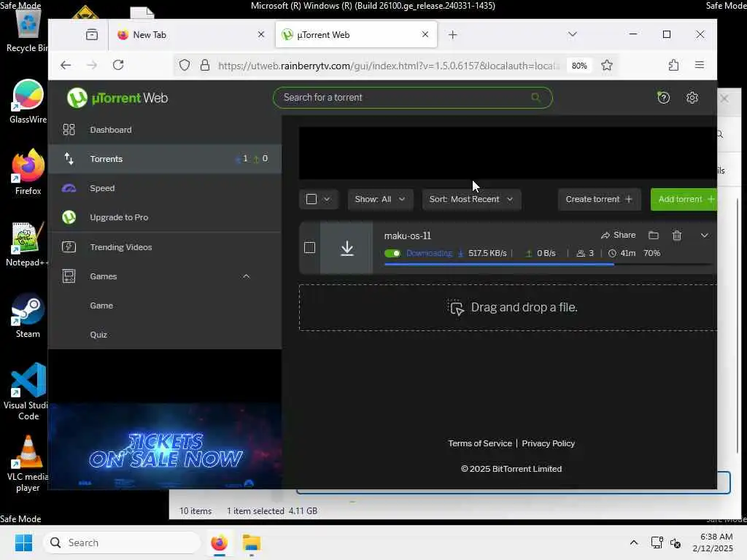The height and width of the screenshot is (560, 747).
Task: Click the Tickets On Sale Now ad banner
Action: click(165, 446)
